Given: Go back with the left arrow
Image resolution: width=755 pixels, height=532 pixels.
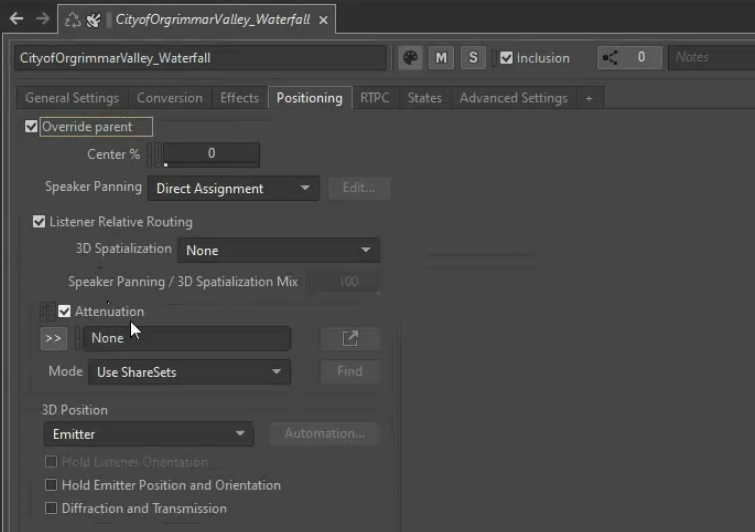Looking at the screenshot, I should click(x=16, y=19).
